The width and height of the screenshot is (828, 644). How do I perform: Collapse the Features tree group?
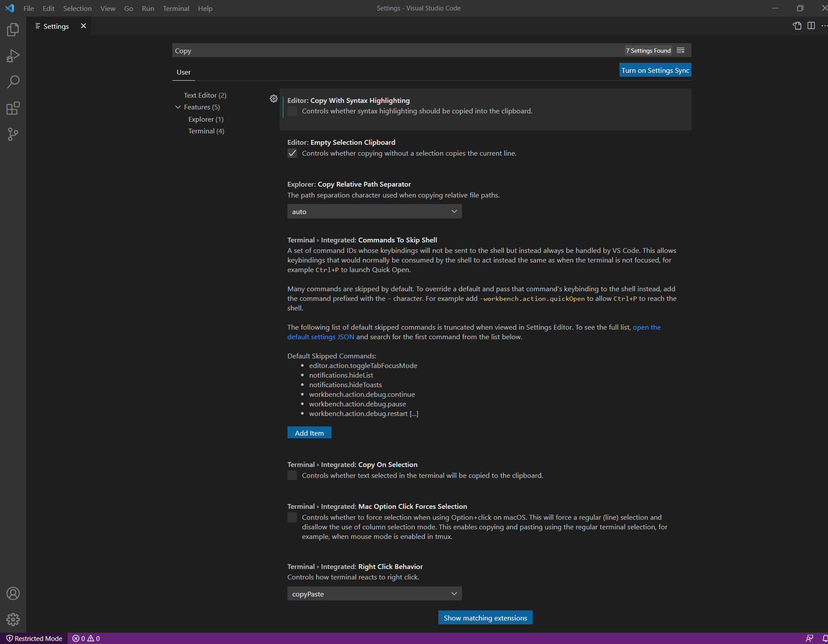click(x=178, y=107)
